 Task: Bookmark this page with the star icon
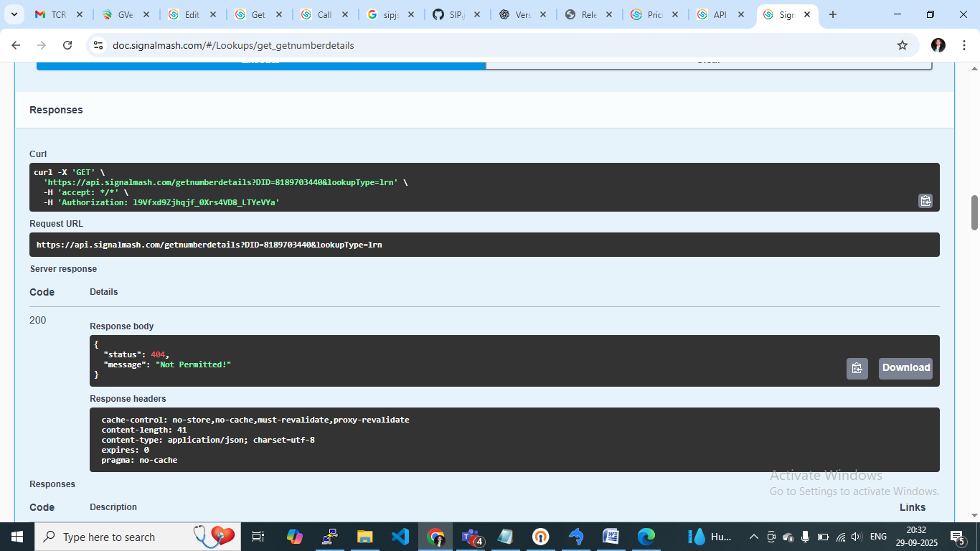click(x=903, y=45)
